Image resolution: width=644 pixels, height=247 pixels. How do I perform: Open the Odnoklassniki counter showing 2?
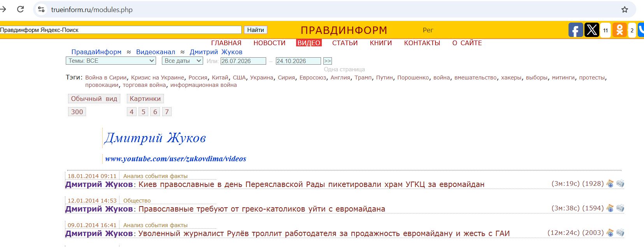click(x=632, y=30)
